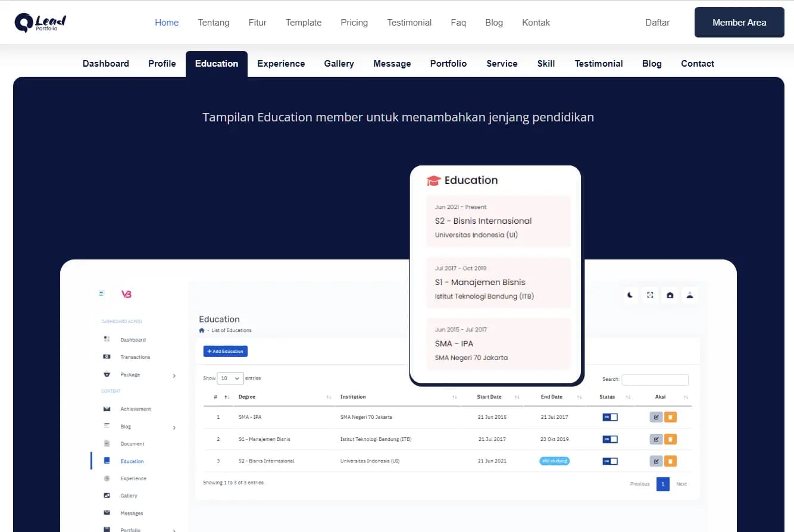The width and height of the screenshot is (794, 532).
Task: Open the user profile icon in dashboard header
Action: tap(690, 295)
